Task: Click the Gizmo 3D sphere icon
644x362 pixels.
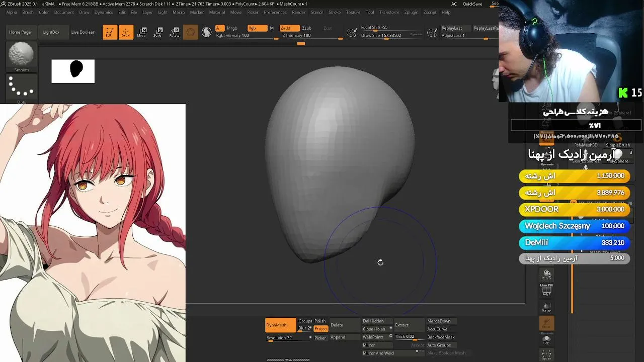Action: pos(190,32)
